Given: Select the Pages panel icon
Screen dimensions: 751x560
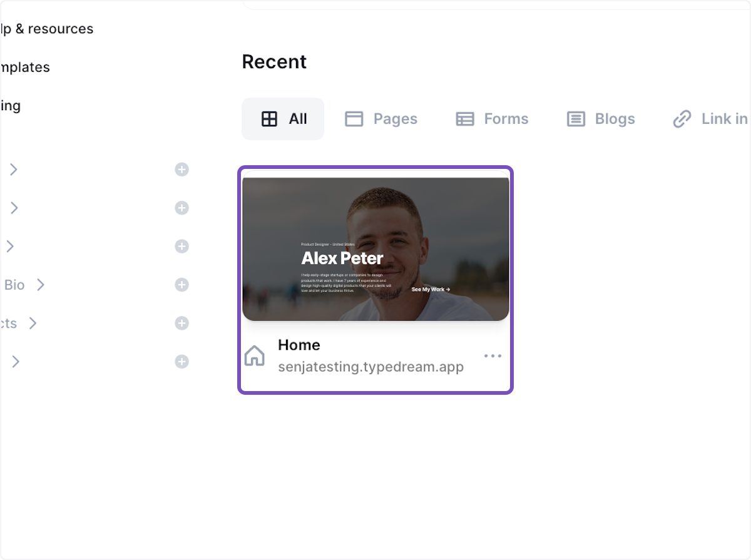Looking at the screenshot, I should coord(354,118).
